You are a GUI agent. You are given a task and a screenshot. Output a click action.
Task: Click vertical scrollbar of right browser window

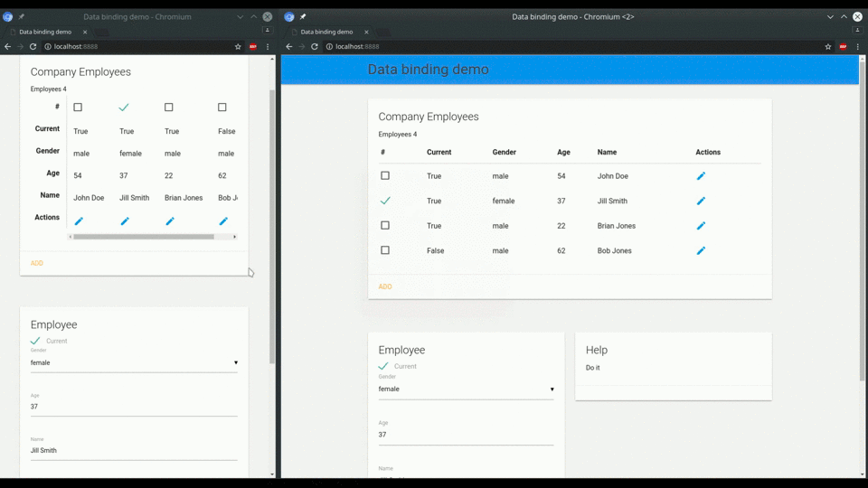[x=862, y=221]
